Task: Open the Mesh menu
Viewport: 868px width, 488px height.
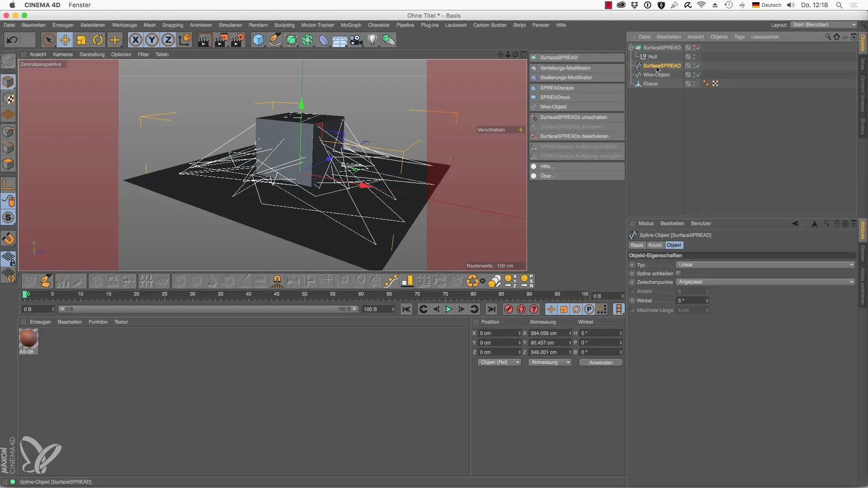Action: [150, 25]
